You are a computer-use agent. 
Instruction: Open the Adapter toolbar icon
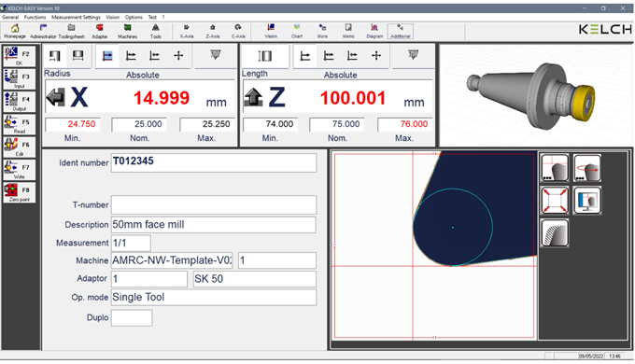100,32
